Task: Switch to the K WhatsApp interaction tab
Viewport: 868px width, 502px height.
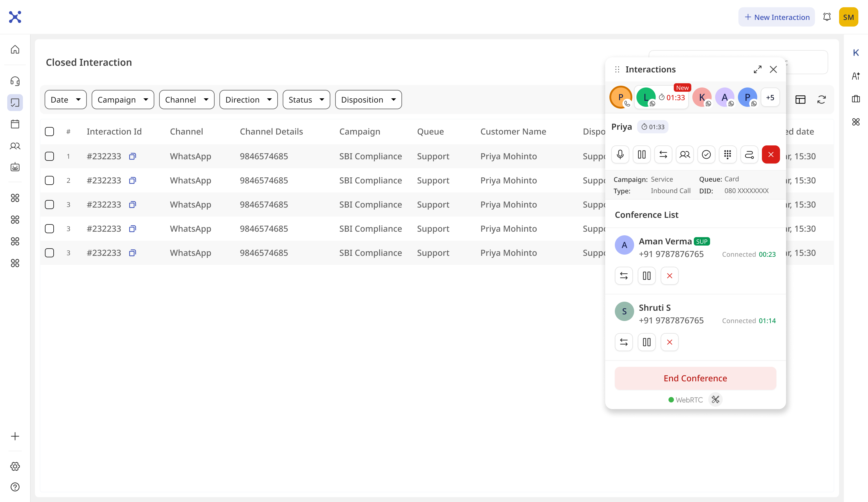Action: tap(702, 97)
